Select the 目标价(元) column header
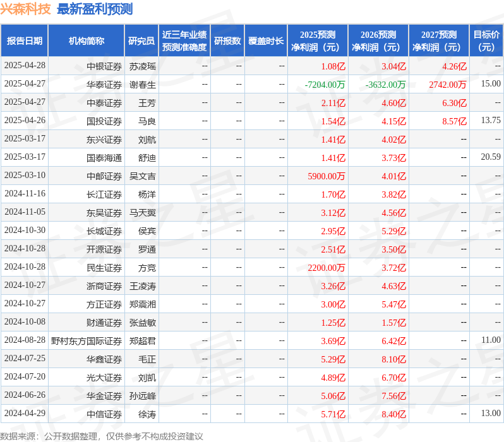Image resolution: width=504 pixels, height=442 pixels. (487, 41)
